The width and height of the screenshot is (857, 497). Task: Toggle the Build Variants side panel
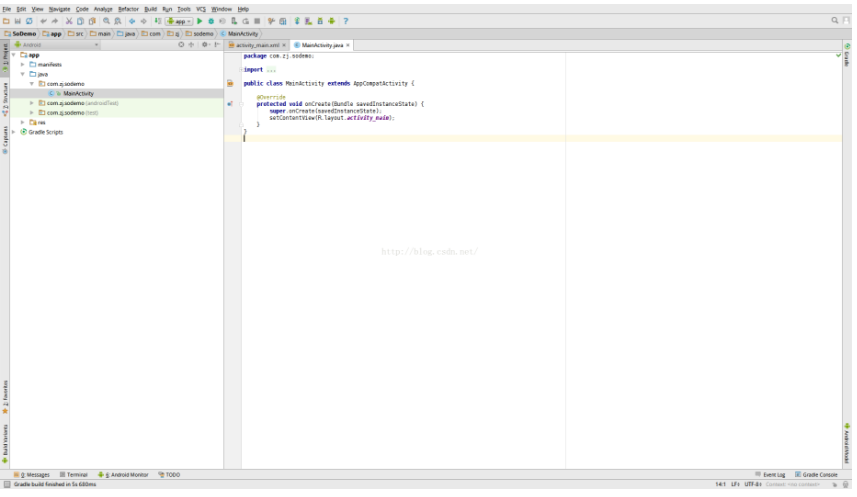pyautogui.click(x=4, y=442)
